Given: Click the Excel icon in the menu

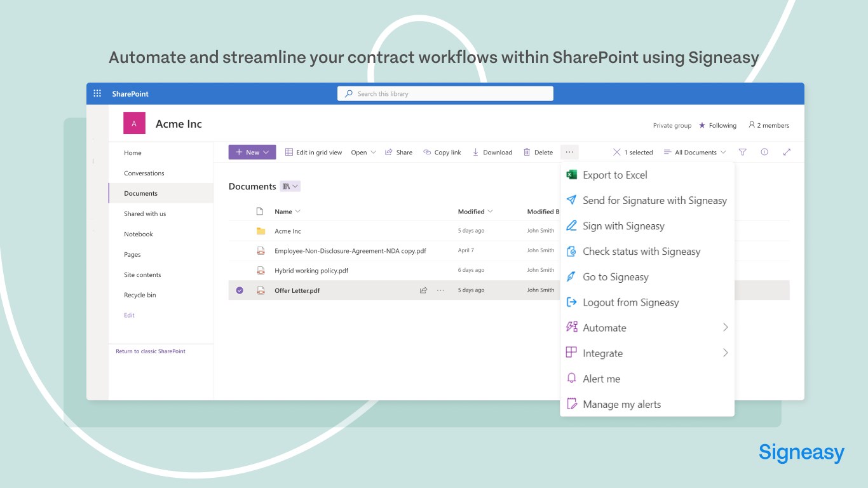Looking at the screenshot, I should point(571,175).
